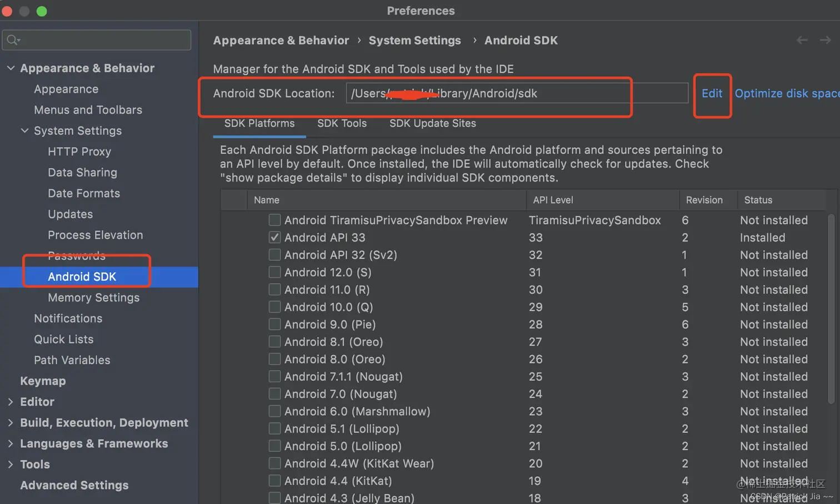Open Keymap settings
840x504 pixels.
[43, 381]
